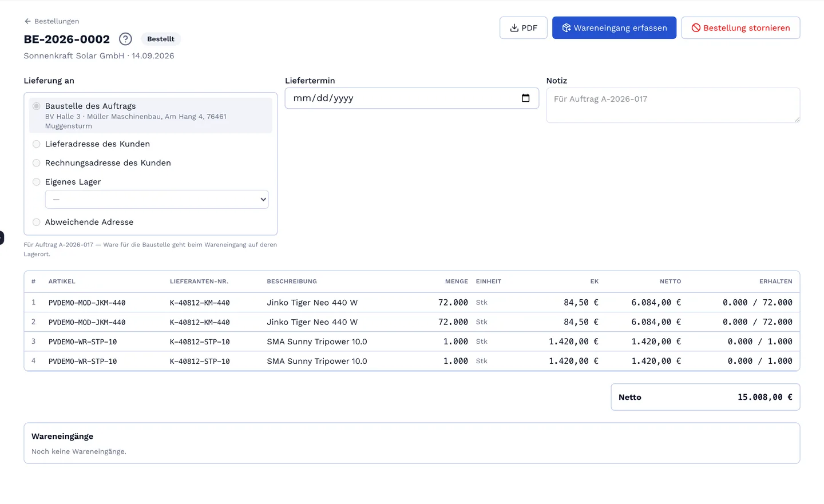Click into the Notiz text area

click(673, 105)
